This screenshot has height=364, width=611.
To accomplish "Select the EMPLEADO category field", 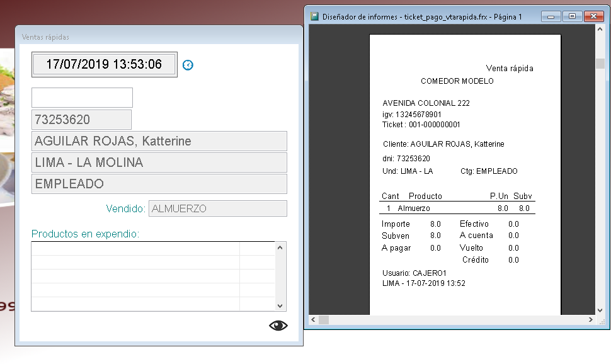I will pyautogui.click(x=159, y=184).
